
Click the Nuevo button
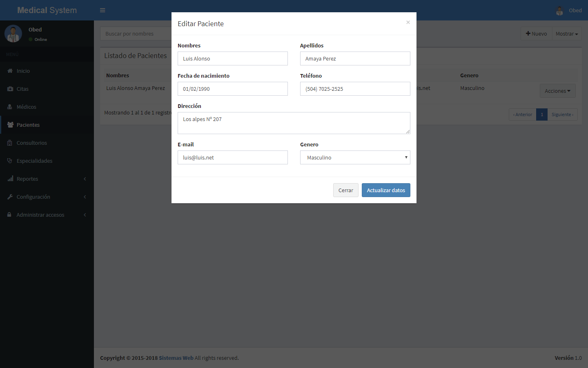click(x=537, y=34)
